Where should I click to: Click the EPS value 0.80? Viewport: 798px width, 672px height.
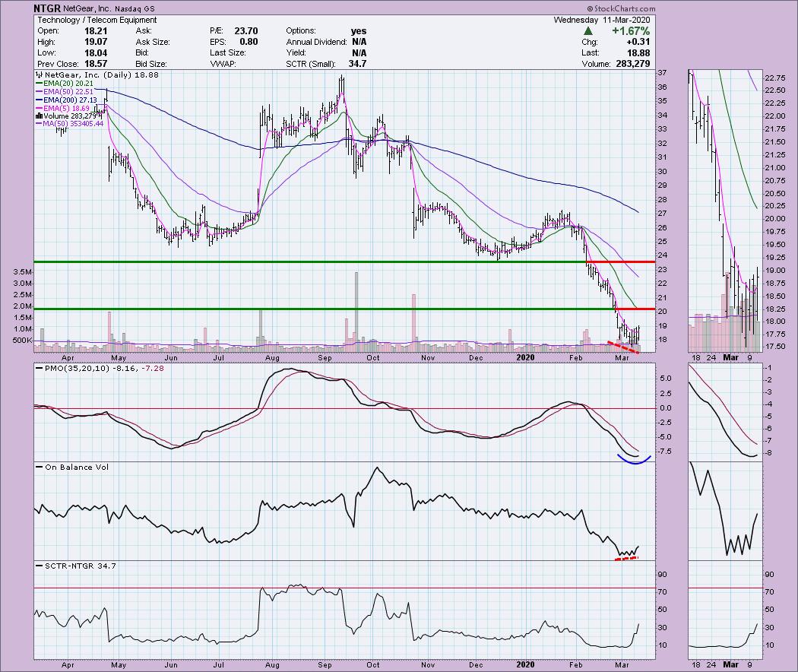click(249, 42)
